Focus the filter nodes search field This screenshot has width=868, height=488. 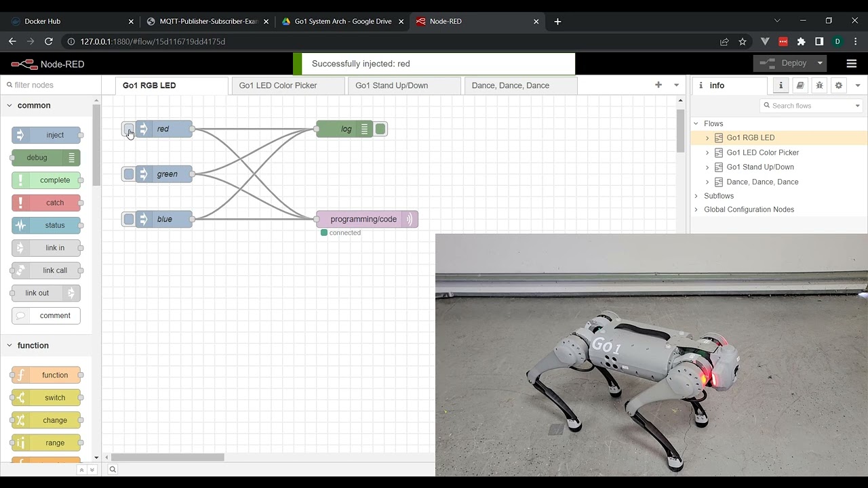(x=51, y=85)
